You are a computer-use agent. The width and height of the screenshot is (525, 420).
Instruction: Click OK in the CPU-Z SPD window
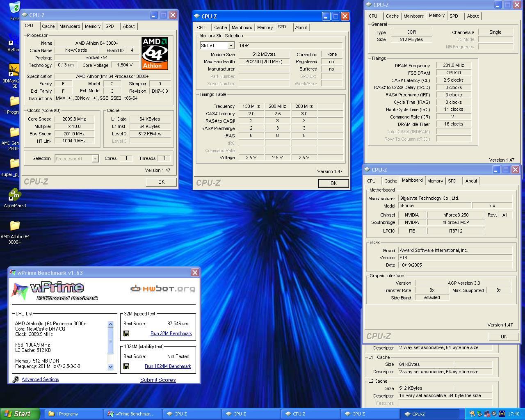[x=333, y=183]
